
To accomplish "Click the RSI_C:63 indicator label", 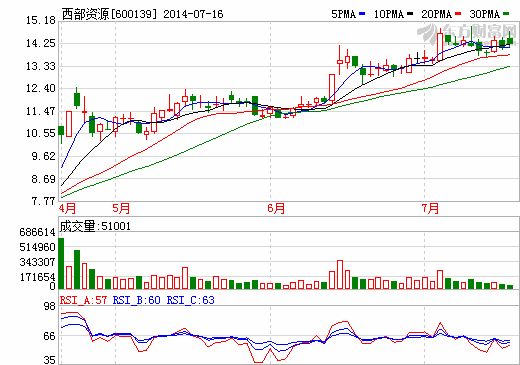I will (x=191, y=300).
